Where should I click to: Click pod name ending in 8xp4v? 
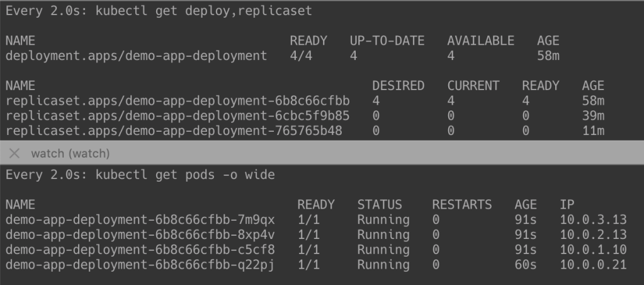point(140,235)
